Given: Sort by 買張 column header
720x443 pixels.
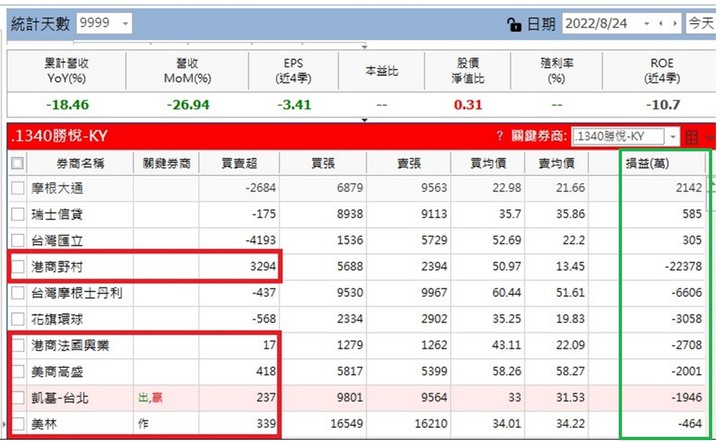Looking at the screenshot, I should point(323,163).
